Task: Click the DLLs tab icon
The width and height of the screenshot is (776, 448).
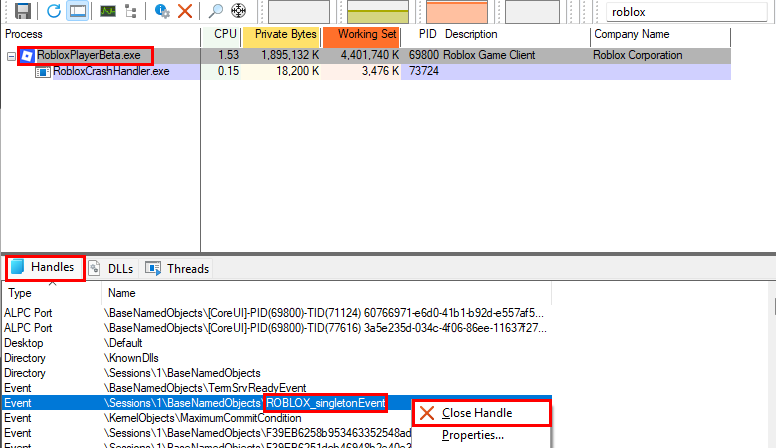Action: click(95, 268)
